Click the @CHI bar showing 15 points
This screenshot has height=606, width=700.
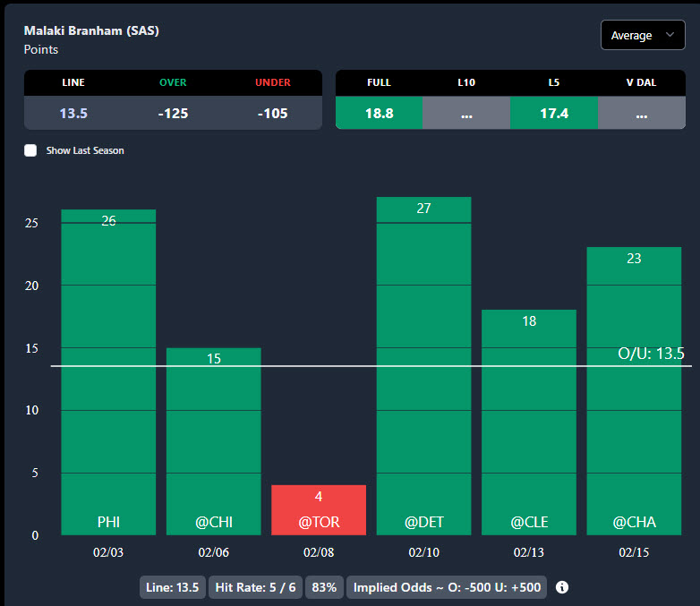pos(214,440)
